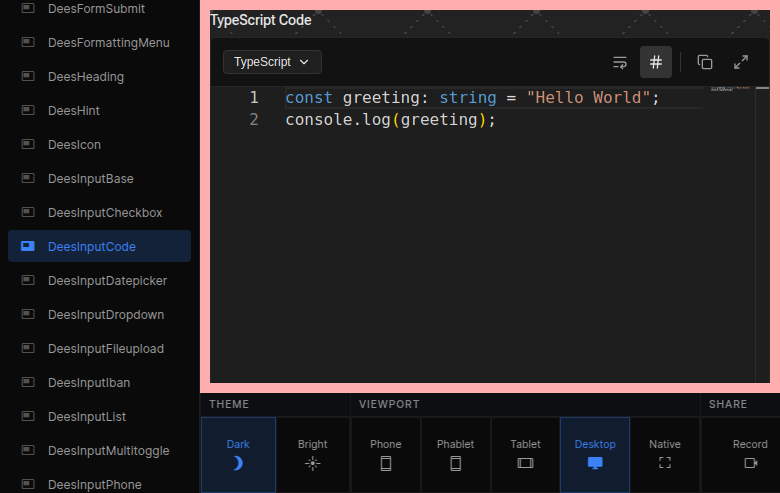Toggle line numbers hash icon
This screenshot has width=780, height=493.
coord(656,62)
